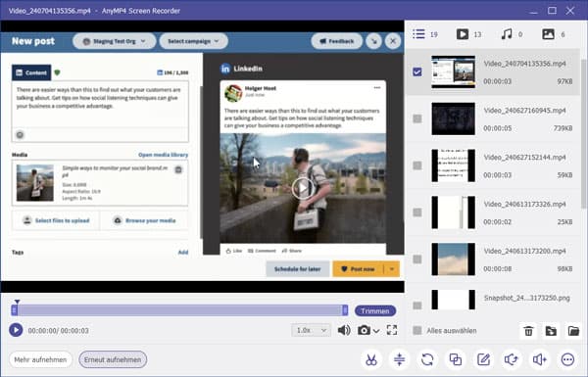Screen dimensions: 588x377
Task: Open the scissors cut tool
Action: pyautogui.click(x=371, y=359)
